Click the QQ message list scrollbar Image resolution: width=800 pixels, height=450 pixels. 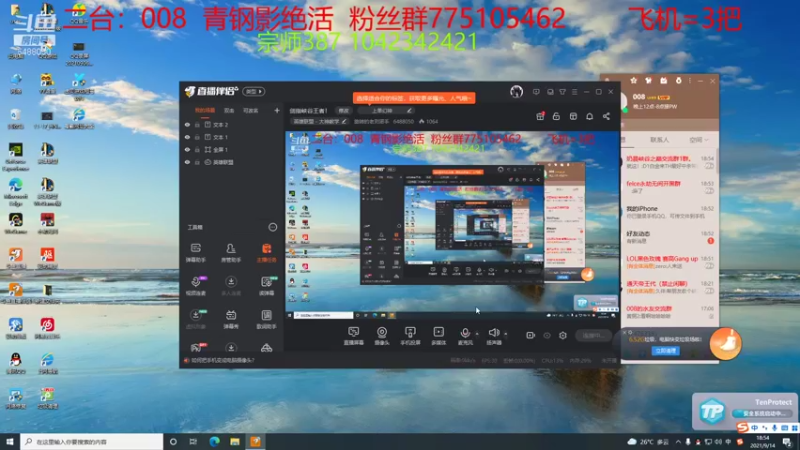coord(717,163)
